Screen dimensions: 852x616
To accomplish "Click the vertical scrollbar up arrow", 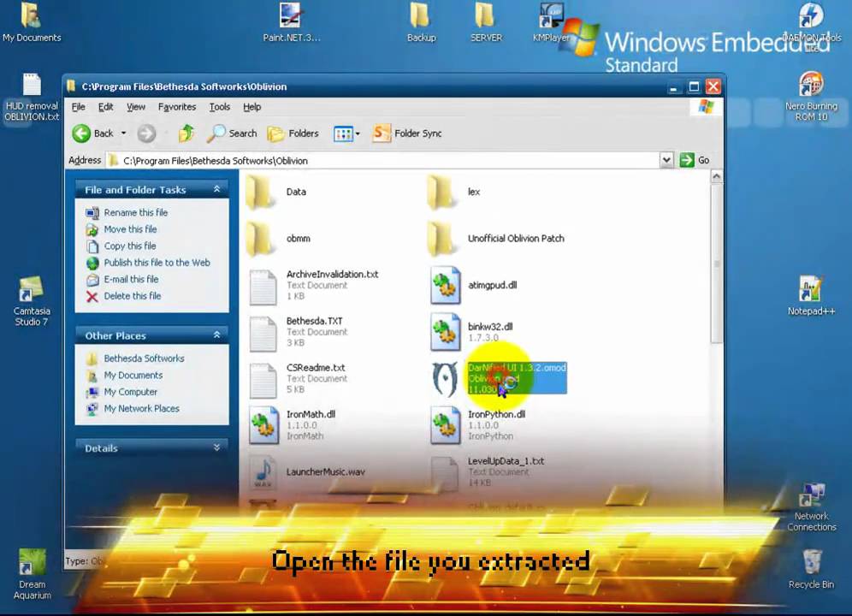I will [x=716, y=176].
